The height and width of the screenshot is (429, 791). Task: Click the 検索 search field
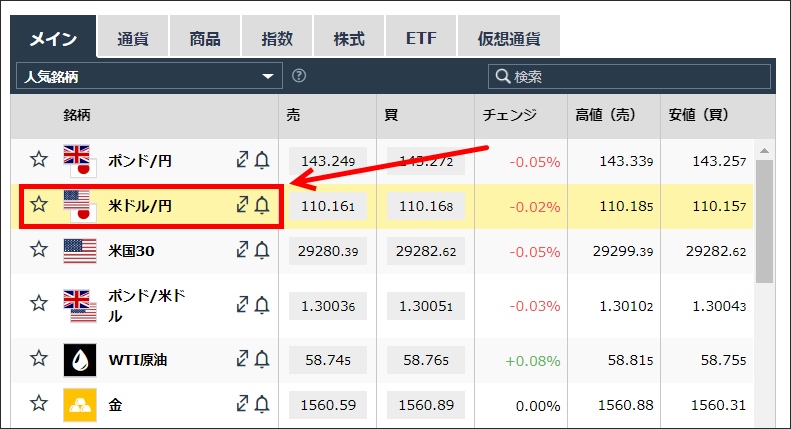(629, 76)
